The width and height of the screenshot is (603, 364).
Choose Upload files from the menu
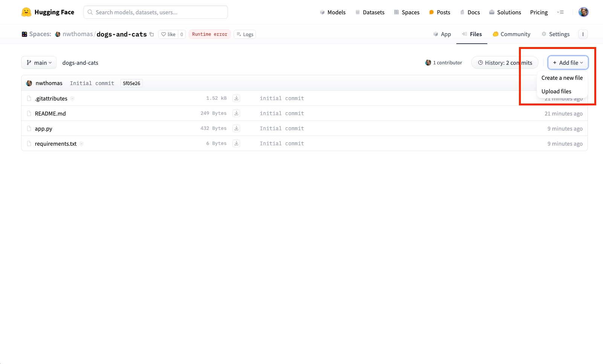click(x=556, y=91)
